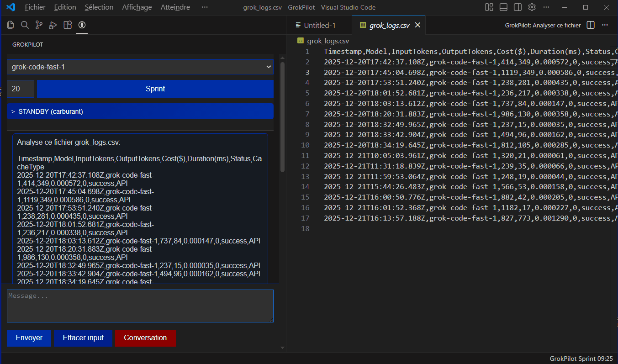Switch to the Untitled-1 tab
This screenshot has height=364, width=618.
click(320, 25)
